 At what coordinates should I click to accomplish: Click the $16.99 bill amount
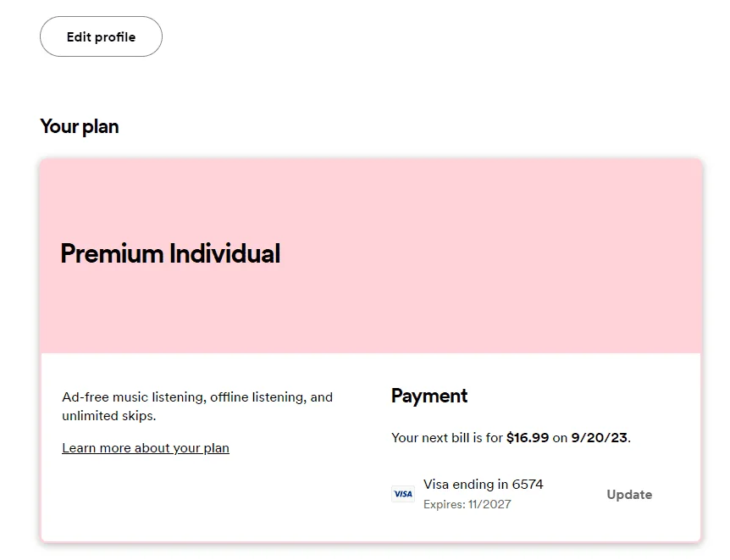[x=528, y=437]
